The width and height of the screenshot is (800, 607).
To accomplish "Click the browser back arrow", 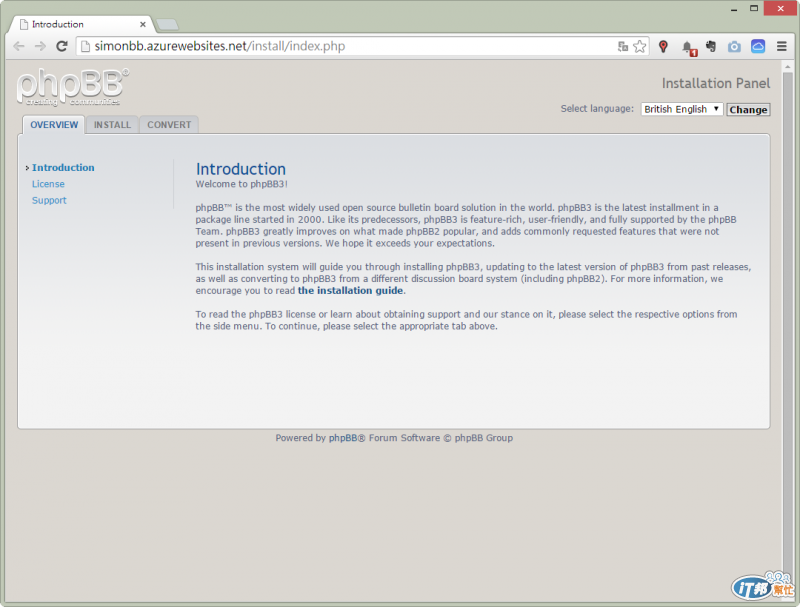I will pos(19,46).
